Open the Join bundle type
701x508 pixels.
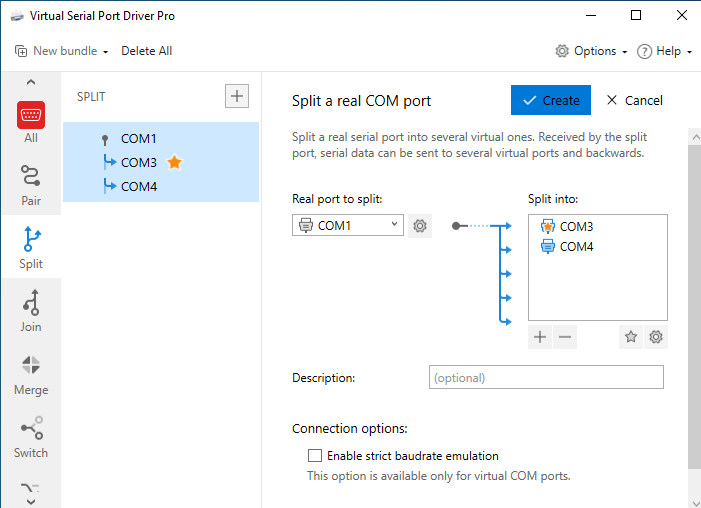pyautogui.click(x=31, y=310)
